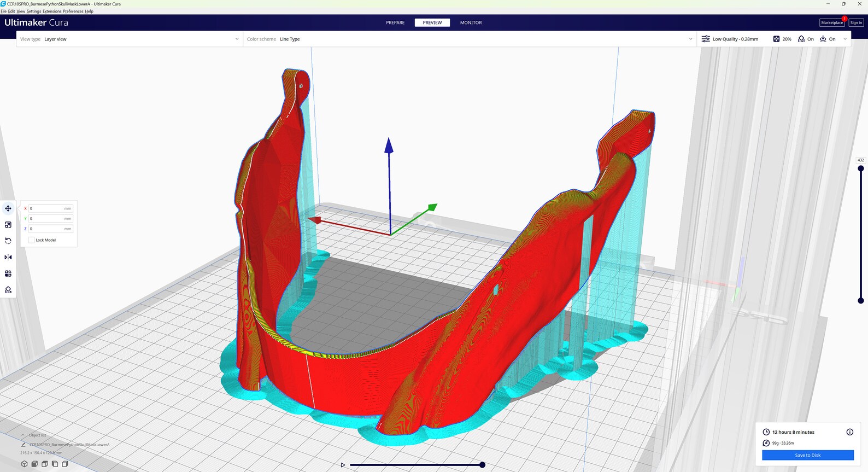Open the View type dropdown
The height and width of the screenshot is (472, 868).
click(x=130, y=39)
